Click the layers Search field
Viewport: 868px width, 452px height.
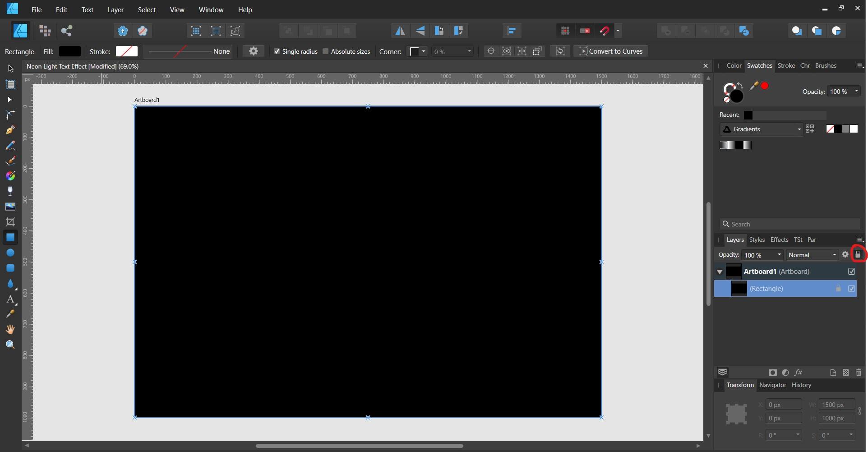790,224
